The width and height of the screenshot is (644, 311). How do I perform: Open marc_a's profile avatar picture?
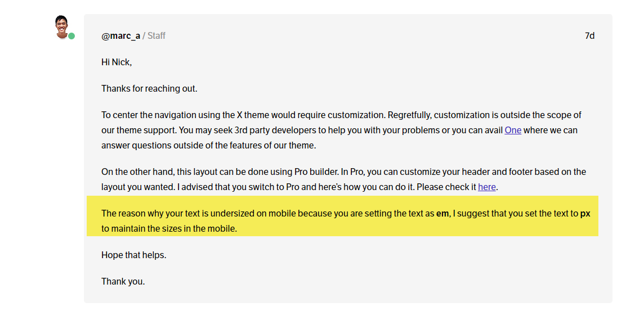(x=61, y=26)
